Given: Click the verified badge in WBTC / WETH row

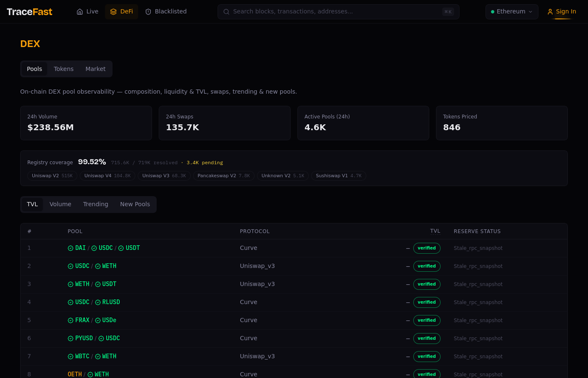Looking at the screenshot, I should tap(427, 357).
